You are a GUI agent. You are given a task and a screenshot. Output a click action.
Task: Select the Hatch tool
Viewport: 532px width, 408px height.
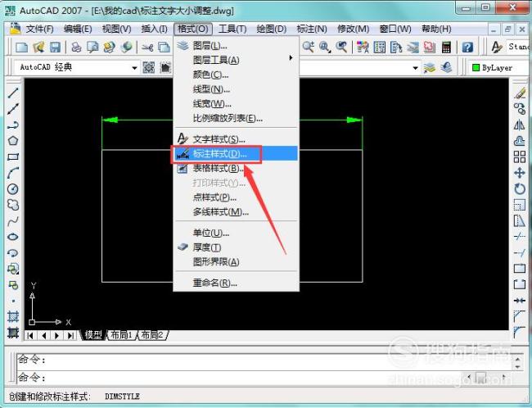[x=13, y=317]
